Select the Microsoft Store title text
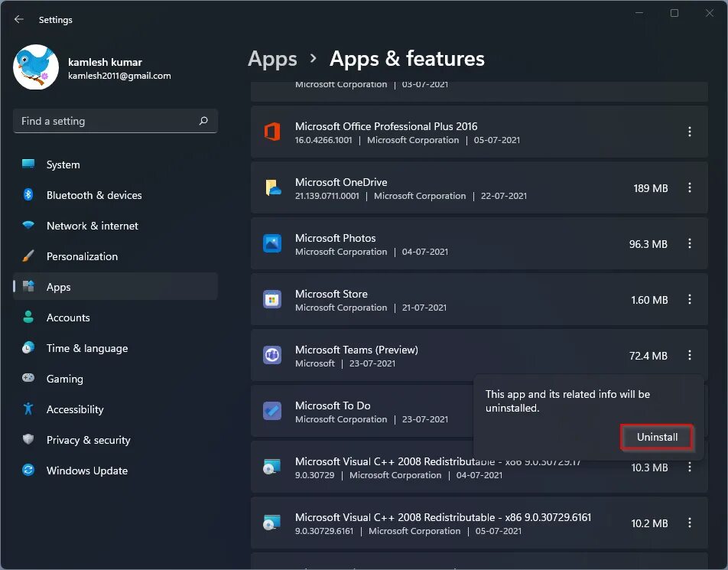 tap(331, 294)
